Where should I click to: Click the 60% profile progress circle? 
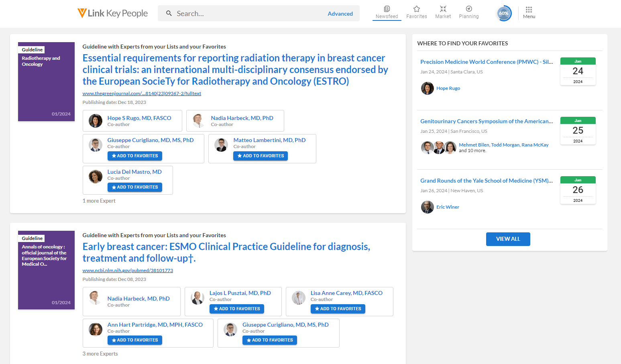click(504, 13)
